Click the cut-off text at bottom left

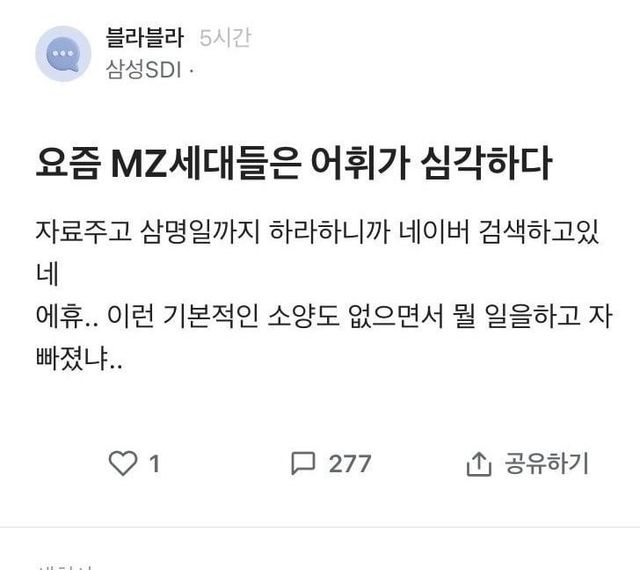[63, 567]
